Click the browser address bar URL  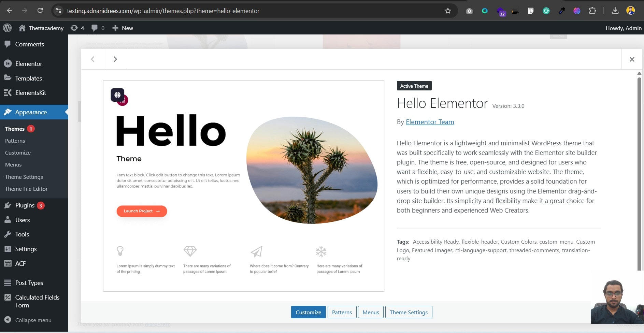click(163, 11)
